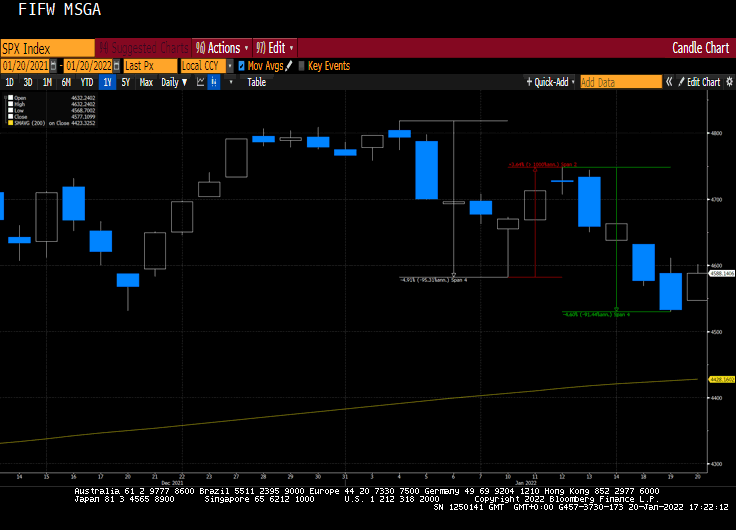Open the Actions dropdown menu

tap(222, 48)
